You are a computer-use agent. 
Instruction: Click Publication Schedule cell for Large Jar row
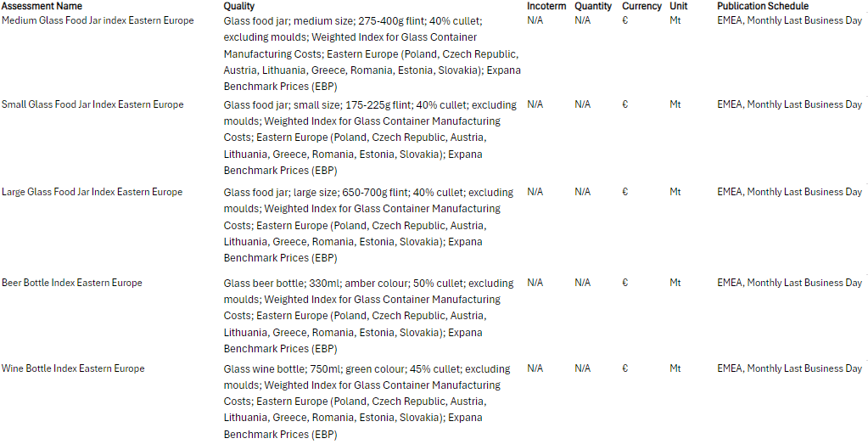[x=789, y=192]
